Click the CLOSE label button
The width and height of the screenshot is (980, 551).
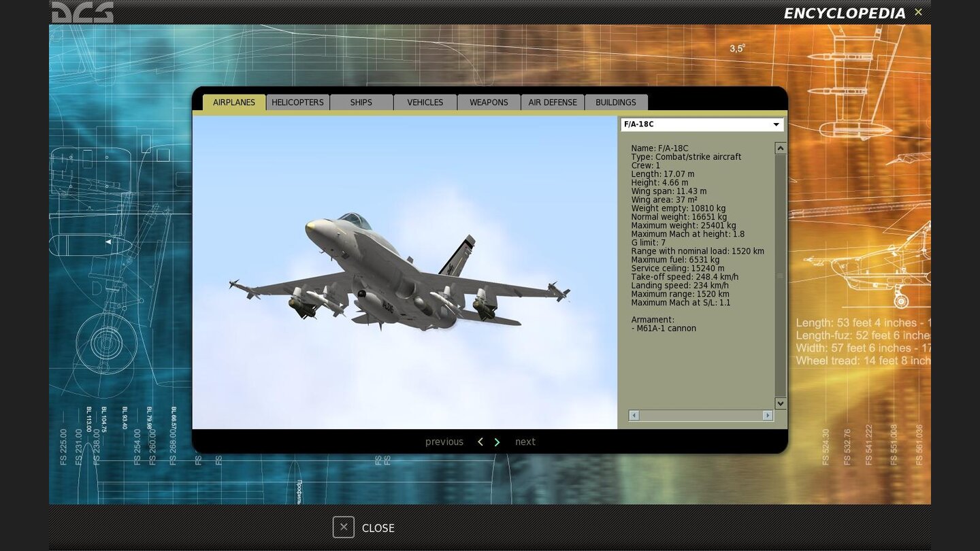[378, 528]
